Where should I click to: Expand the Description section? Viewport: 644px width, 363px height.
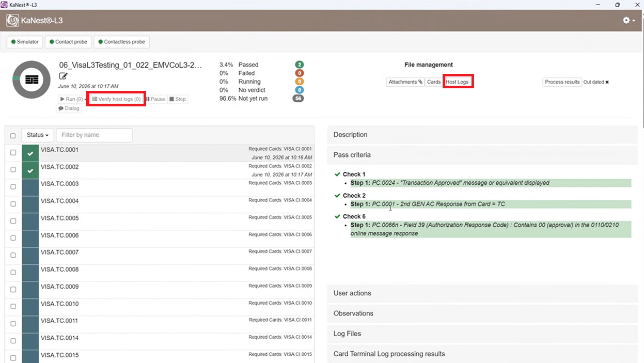tap(482, 135)
